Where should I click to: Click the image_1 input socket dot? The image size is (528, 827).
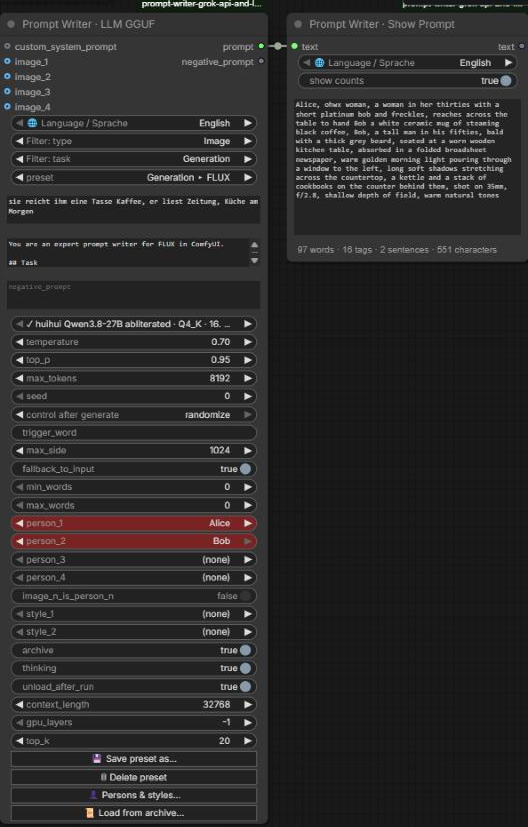tap(7, 61)
